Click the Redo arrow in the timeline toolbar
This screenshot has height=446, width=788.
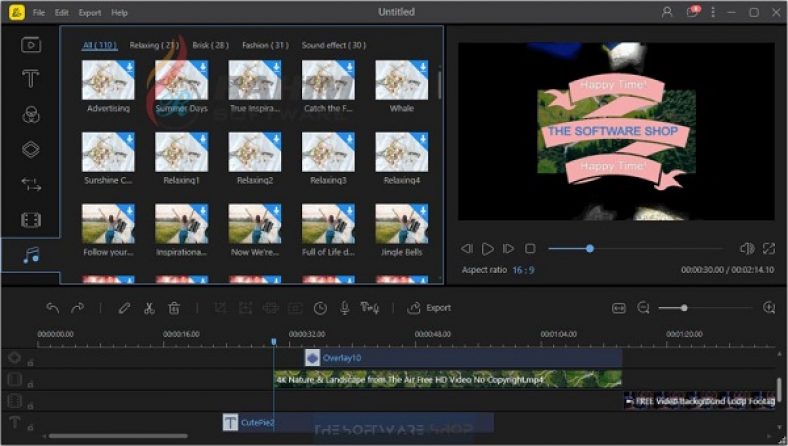point(77,308)
